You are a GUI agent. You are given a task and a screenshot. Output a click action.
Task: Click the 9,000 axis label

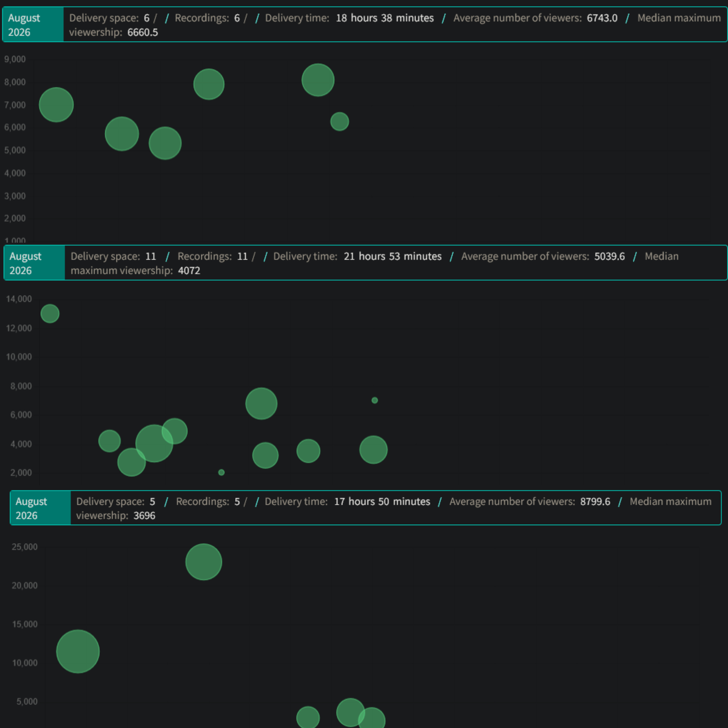[x=15, y=59]
